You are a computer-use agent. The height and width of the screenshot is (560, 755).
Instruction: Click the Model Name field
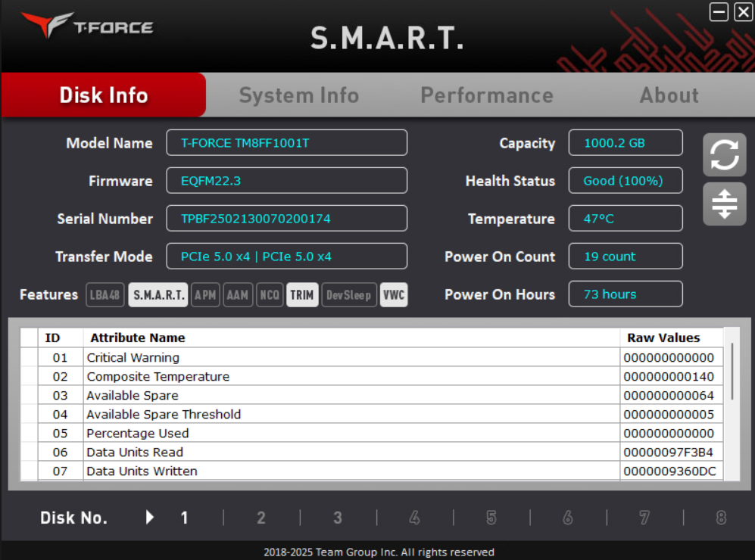(x=286, y=142)
